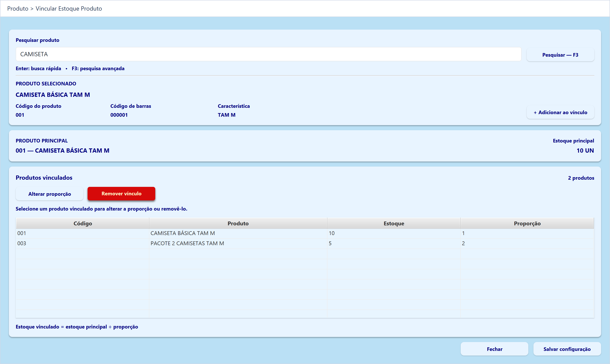Add selected product with Adicionar ao vínculo
The width and height of the screenshot is (610, 364).
click(560, 112)
